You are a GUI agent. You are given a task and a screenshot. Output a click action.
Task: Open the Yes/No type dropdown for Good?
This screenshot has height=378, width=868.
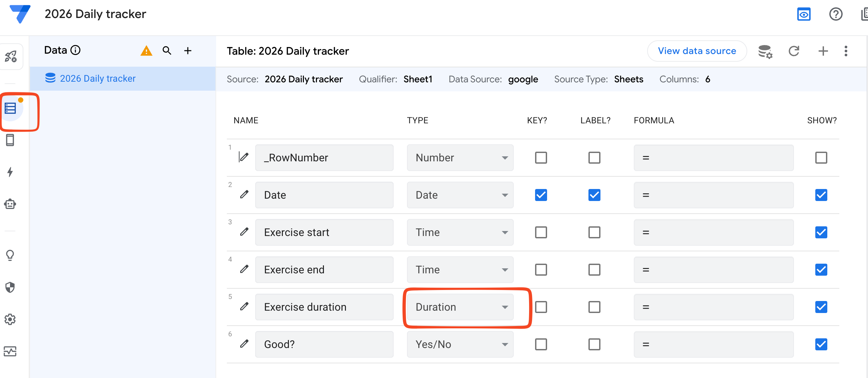[x=460, y=344]
